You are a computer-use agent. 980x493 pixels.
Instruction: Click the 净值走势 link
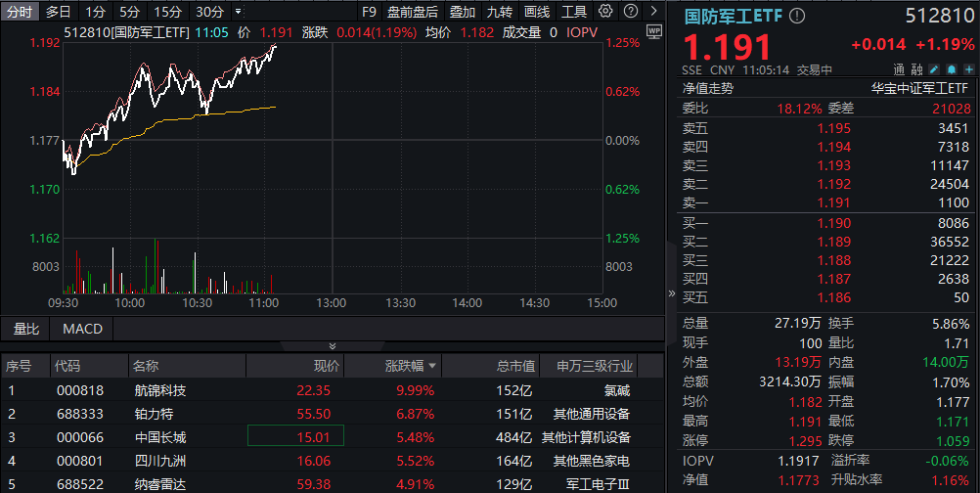point(708,88)
